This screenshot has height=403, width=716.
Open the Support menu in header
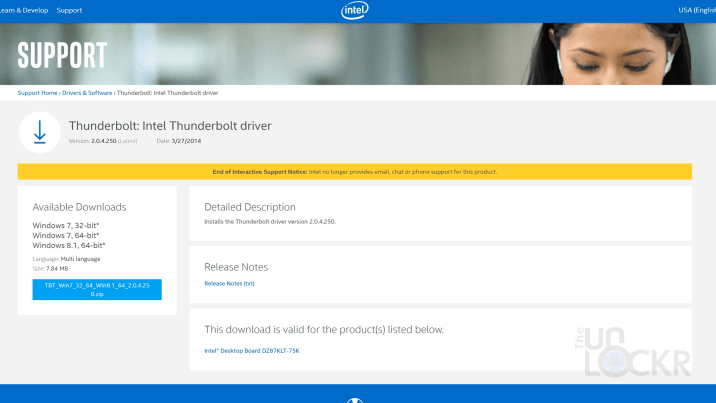tap(69, 10)
